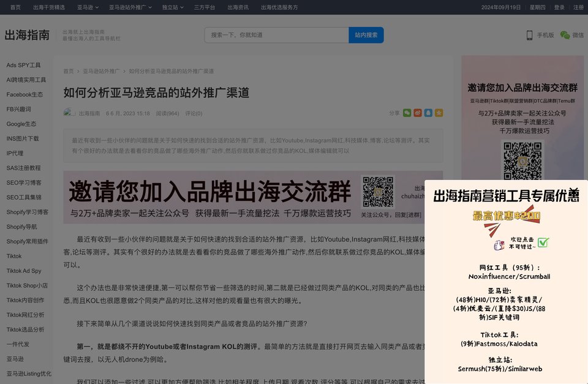This screenshot has height=384, width=588.
Task: Click Noxinfluencer/Scrumball text in popup
Action: pos(509,276)
